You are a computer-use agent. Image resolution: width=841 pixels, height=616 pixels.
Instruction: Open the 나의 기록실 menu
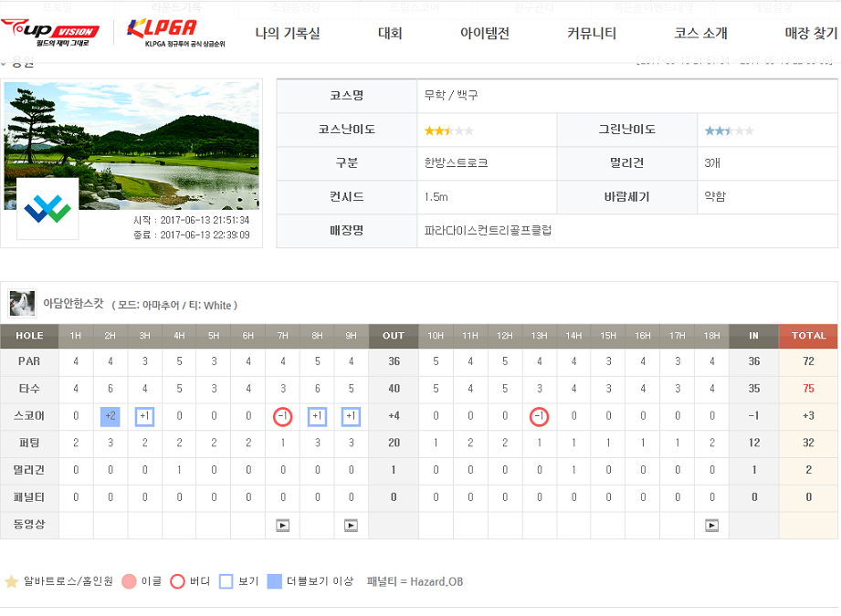288,34
